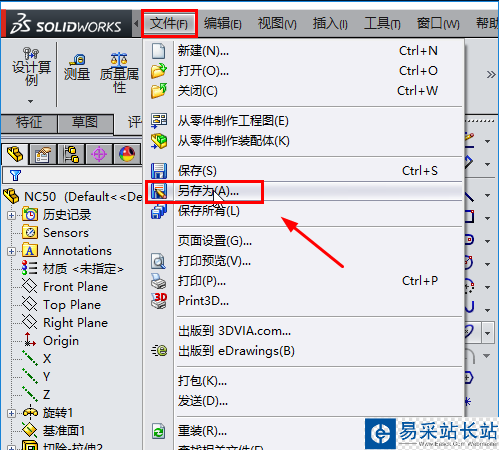Open the DisplayManager color sphere tab
This screenshot has width=499, height=450.
[x=127, y=154]
